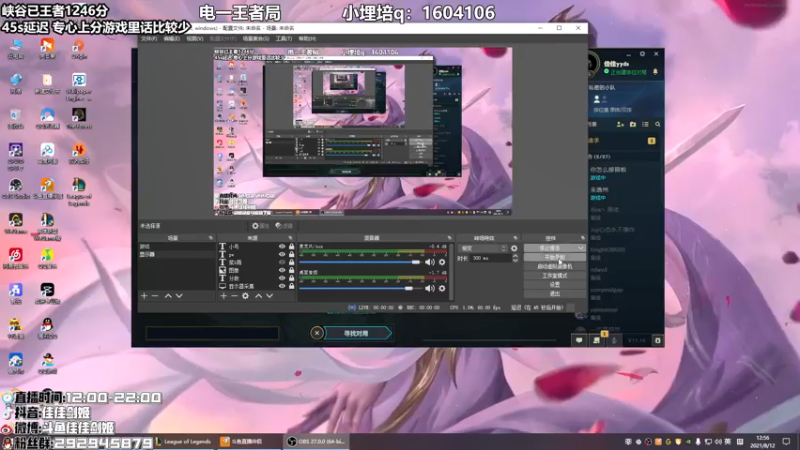The image size is (800, 450).
Task: Open the scene transition type dropdown
Action: (483, 248)
